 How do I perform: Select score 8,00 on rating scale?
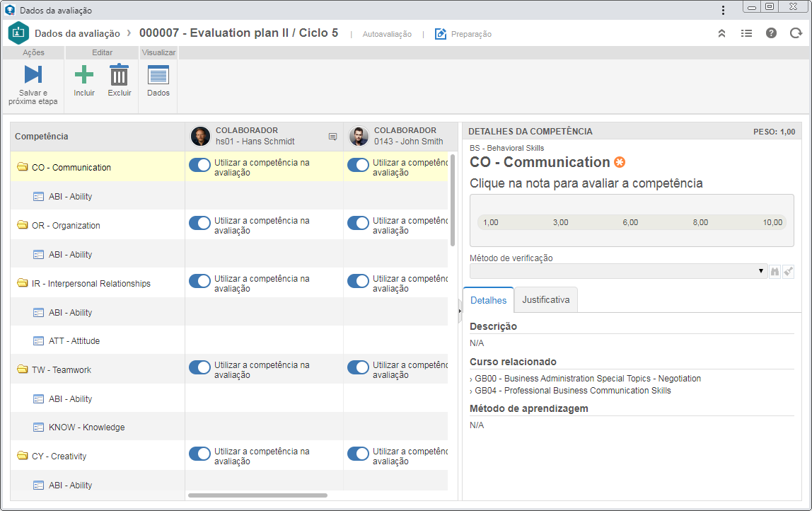point(700,222)
